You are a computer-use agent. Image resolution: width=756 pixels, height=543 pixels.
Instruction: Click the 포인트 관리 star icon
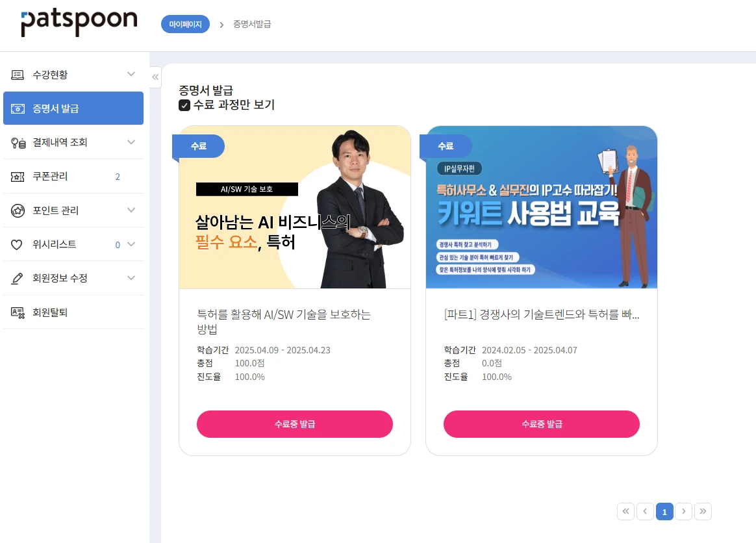pos(18,210)
